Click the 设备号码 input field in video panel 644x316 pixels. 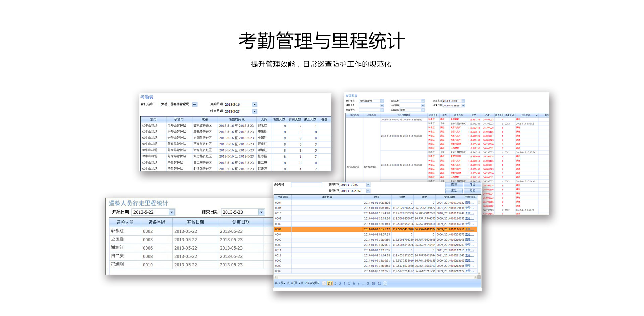[x=306, y=185]
